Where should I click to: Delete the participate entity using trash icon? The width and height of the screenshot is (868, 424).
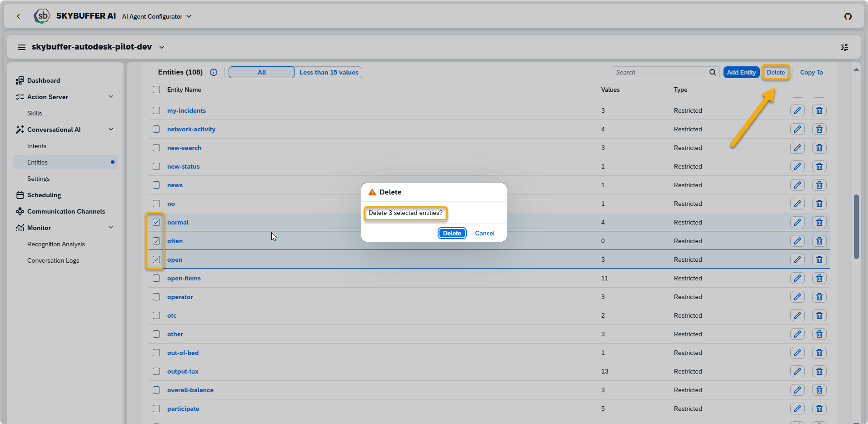point(819,409)
